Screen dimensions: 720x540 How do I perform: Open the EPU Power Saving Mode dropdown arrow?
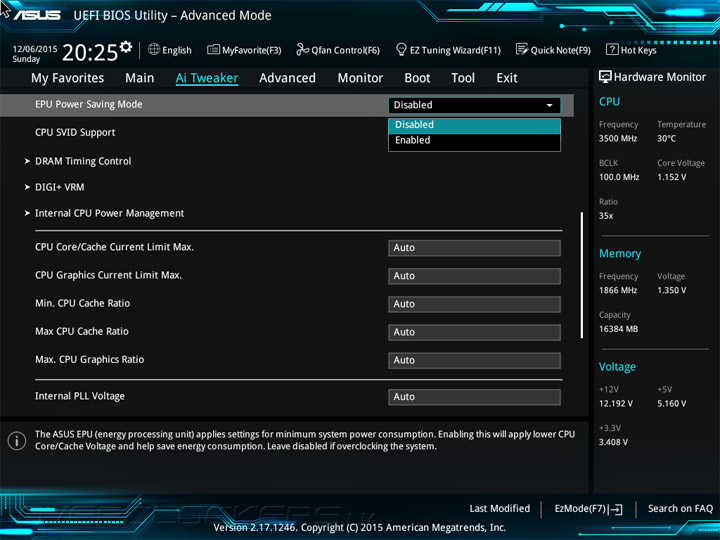pyautogui.click(x=549, y=105)
